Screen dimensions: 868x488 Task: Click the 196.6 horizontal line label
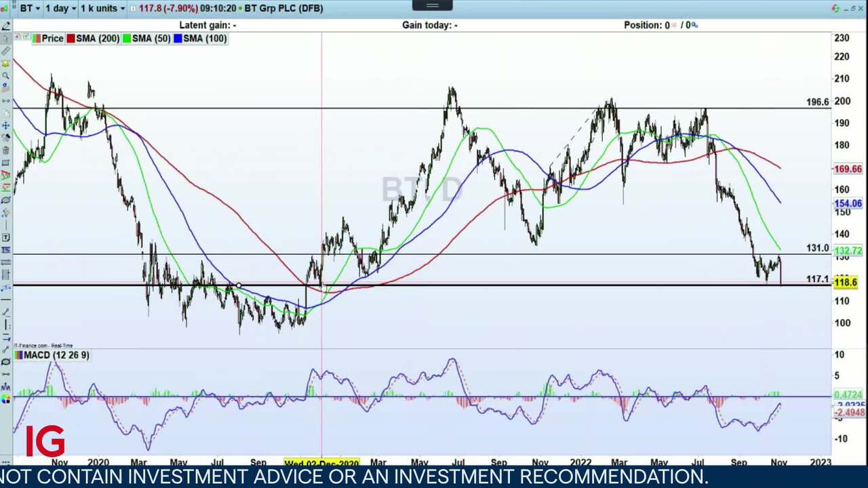click(818, 102)
